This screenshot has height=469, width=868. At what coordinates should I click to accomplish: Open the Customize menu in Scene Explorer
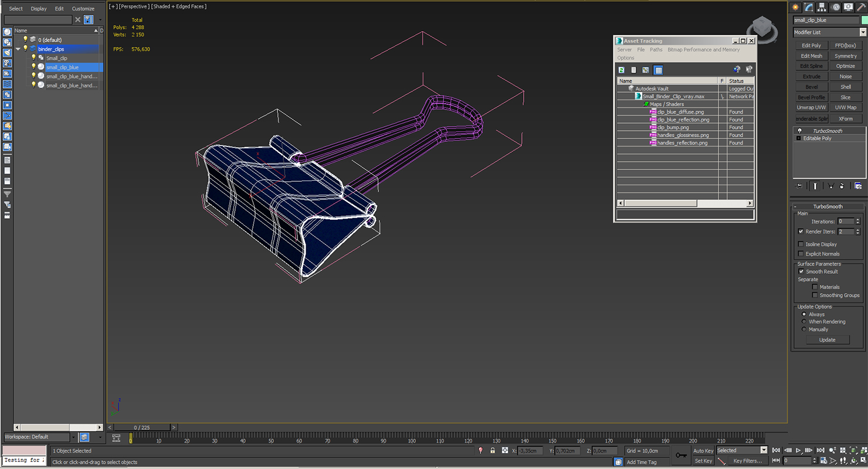(83, 9)
